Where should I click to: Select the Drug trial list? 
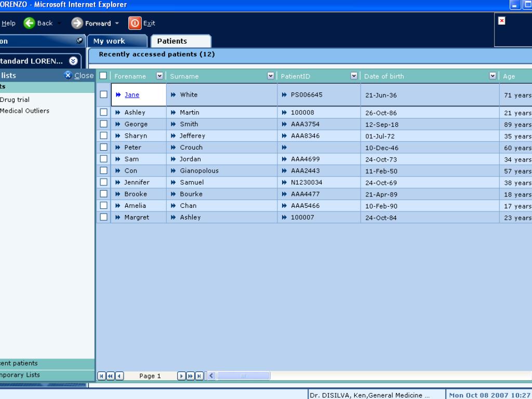[15, 99]
